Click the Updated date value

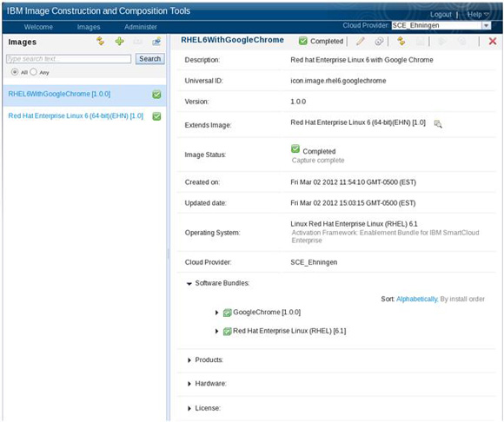click(x=353, y=203)
